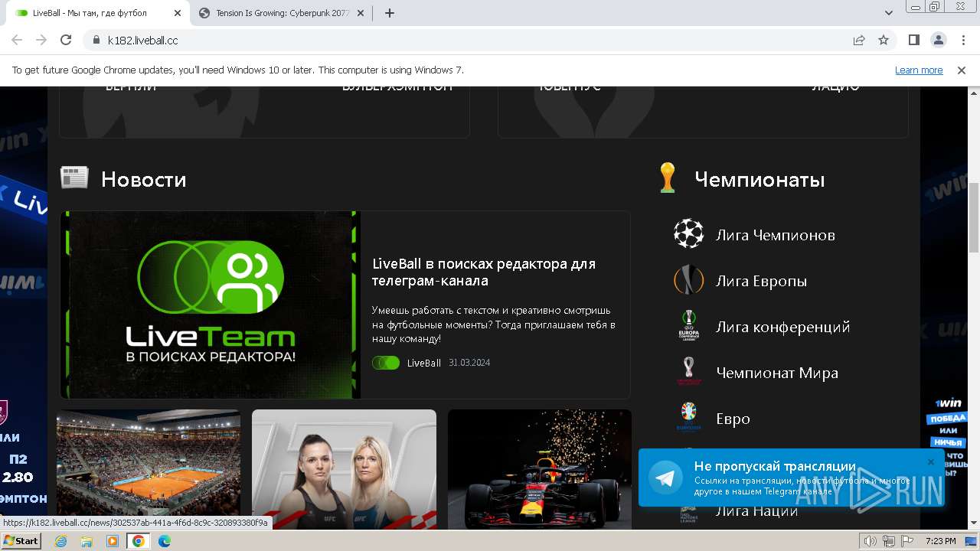The width and height of the screenshot is (980, 551).
Task: Open the UFC fighters news thumbnail
Action: click(344, 468)
